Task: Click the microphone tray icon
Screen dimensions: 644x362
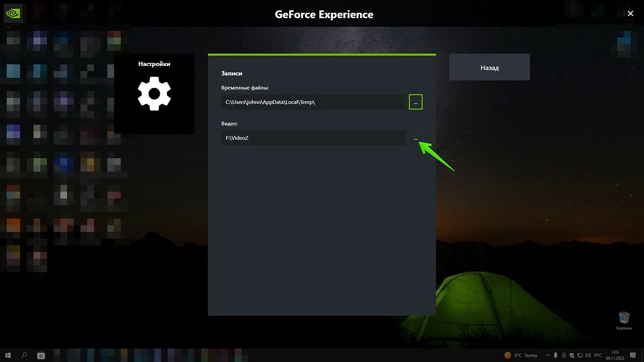Action: [x=556, y=355]
